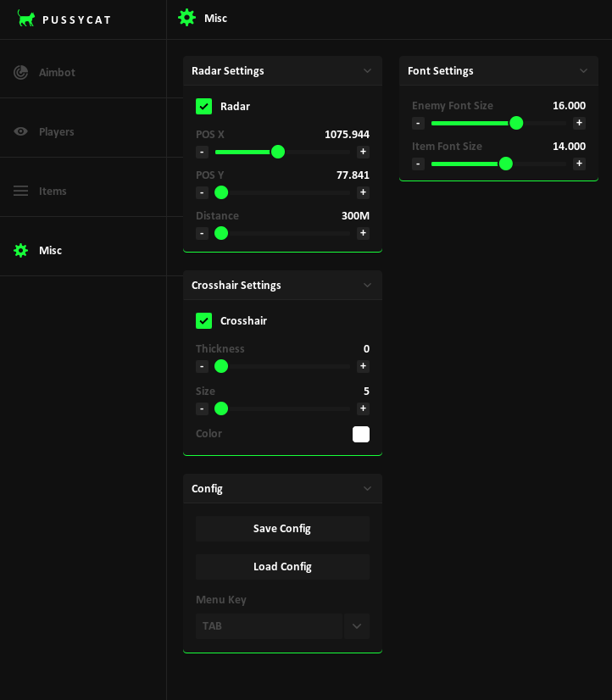612x700 pixels.
Task: Increase POS X with plus button
Action: [x=363, y=152]
